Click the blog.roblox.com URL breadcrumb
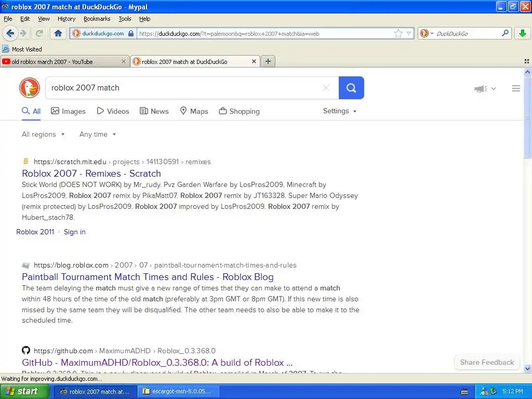 click(165, 265)
